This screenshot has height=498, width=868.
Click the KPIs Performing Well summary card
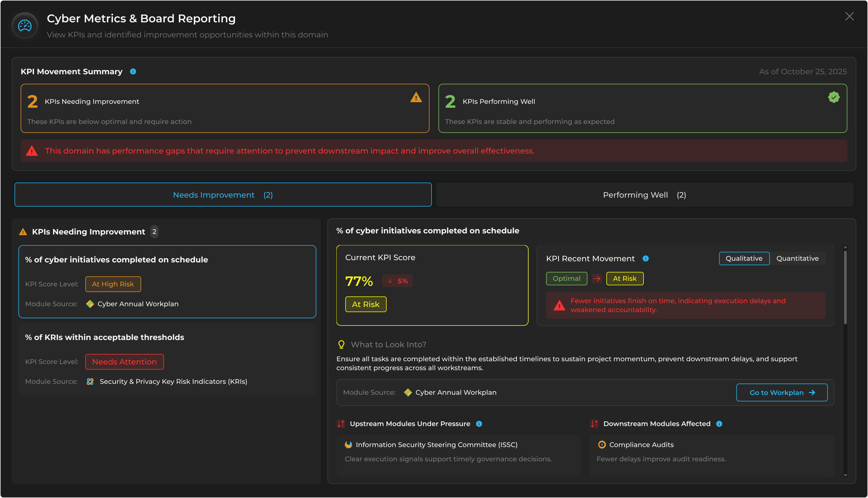(x=642, y=108)
